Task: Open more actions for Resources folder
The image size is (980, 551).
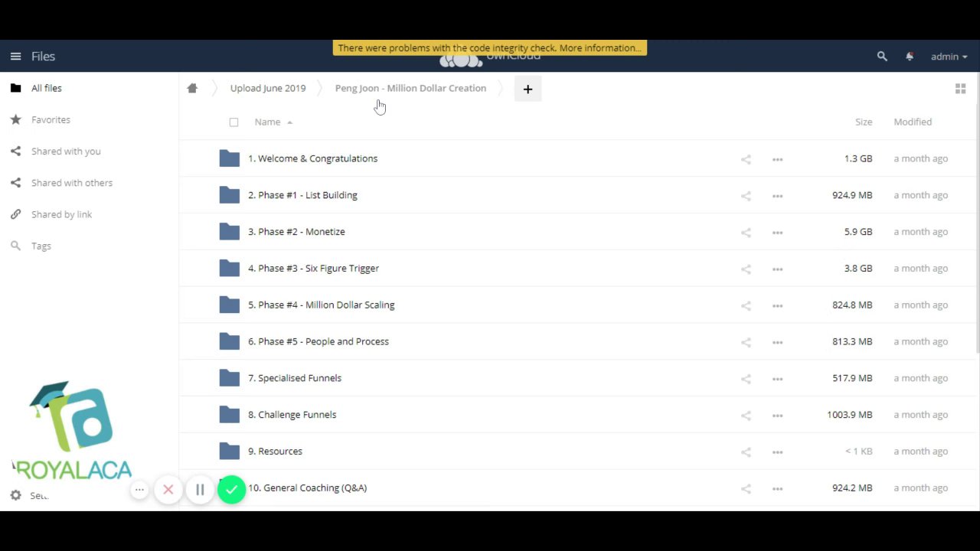Action: pos(777,452)
